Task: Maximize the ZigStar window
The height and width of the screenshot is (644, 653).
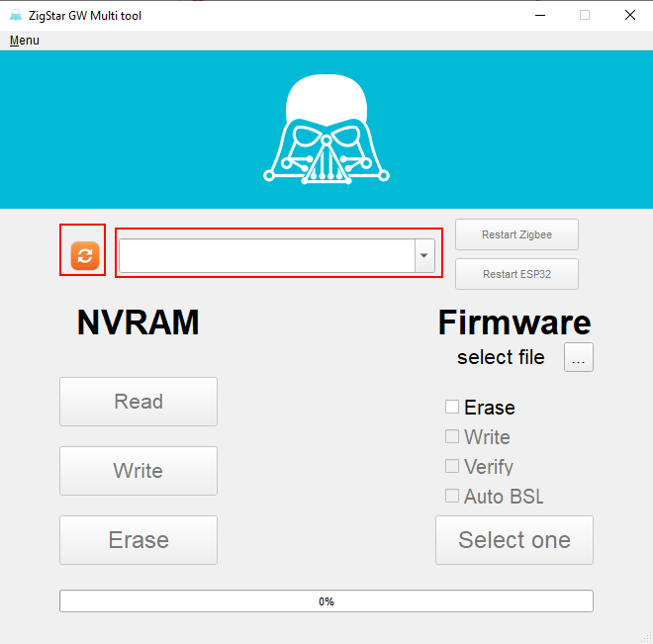Action: [585, 15]
